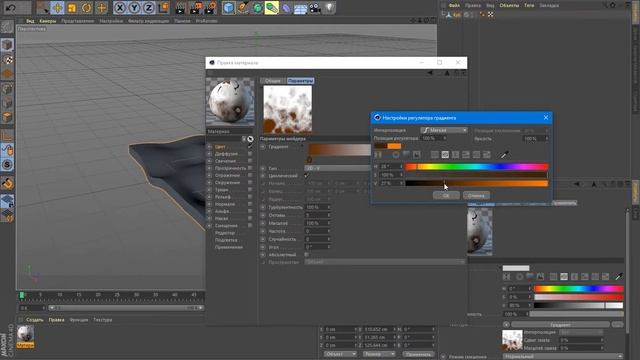This screenshot has height=360, width=640.
Task: Enable the Свечение channel checkbox
Action: (x=250, y=161)
